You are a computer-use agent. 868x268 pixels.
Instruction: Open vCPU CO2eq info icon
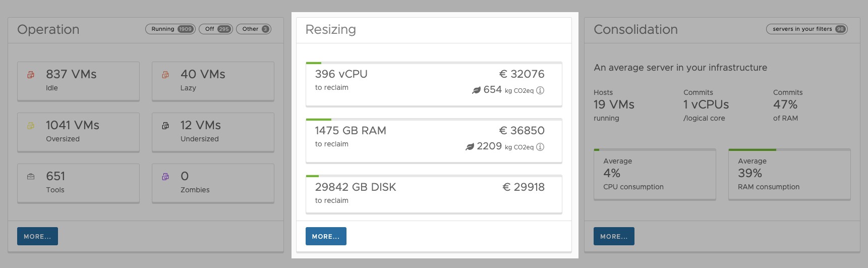point(540,90)
